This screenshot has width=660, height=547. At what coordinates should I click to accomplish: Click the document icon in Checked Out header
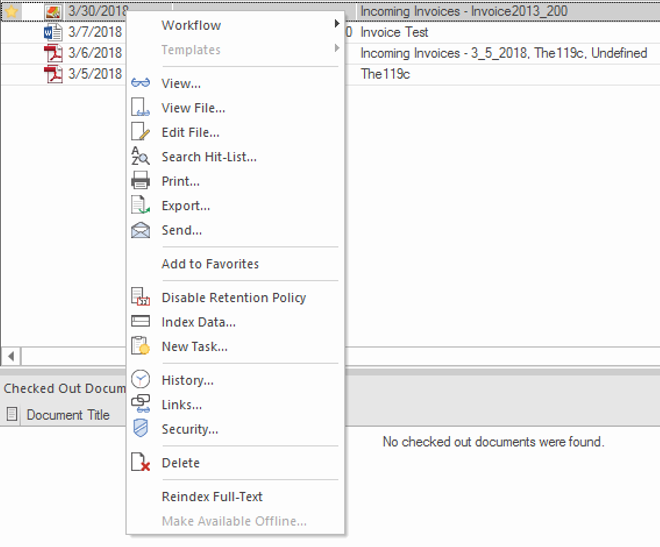[x=12, y=414]
